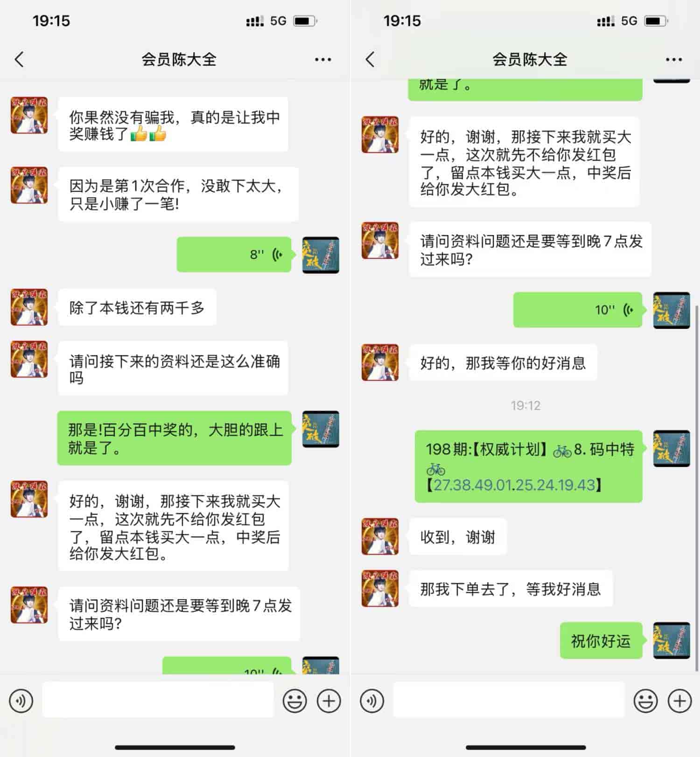
Task: Tap plus attachment button in right chat
Action: point(680,701)
